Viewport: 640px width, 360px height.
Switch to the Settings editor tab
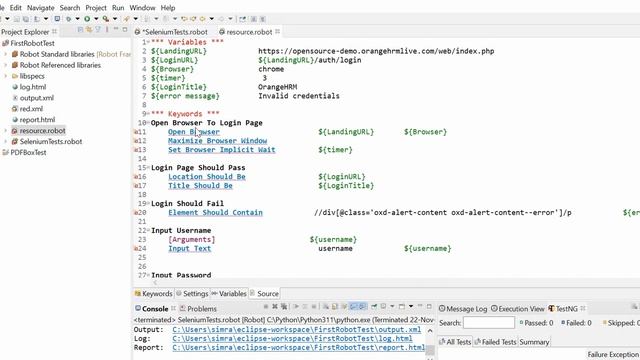coord(192,293)
